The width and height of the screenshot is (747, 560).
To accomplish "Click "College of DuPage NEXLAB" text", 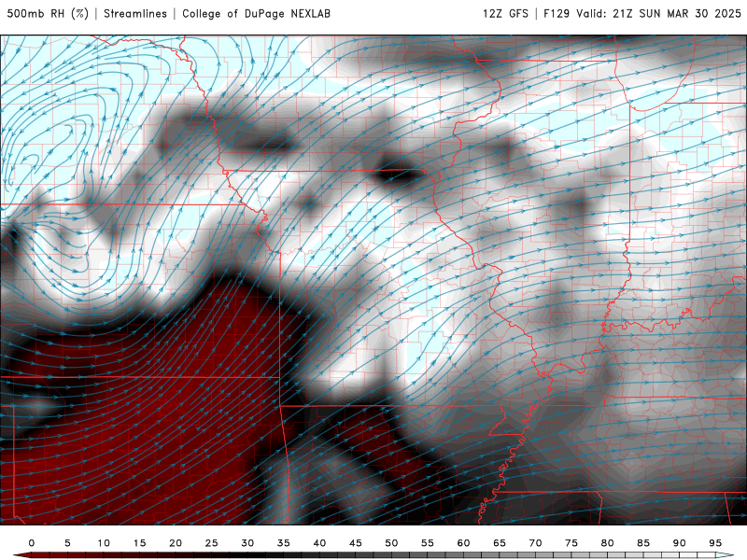I will 256,13.
